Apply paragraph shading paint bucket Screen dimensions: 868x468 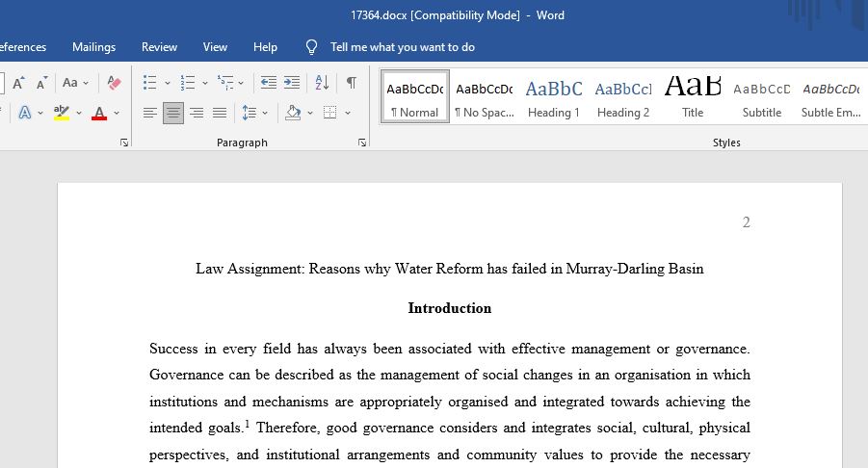(293, 113)
